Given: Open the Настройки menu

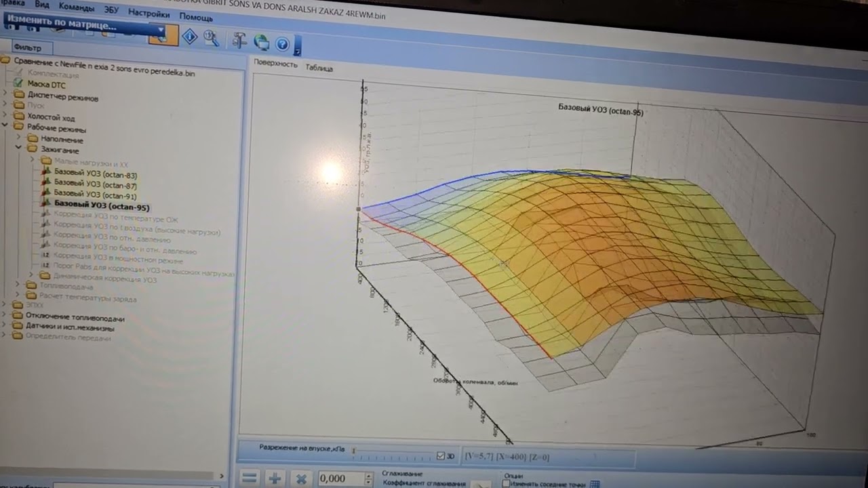Looking at the screenshot, I should [x=149, y=13].
